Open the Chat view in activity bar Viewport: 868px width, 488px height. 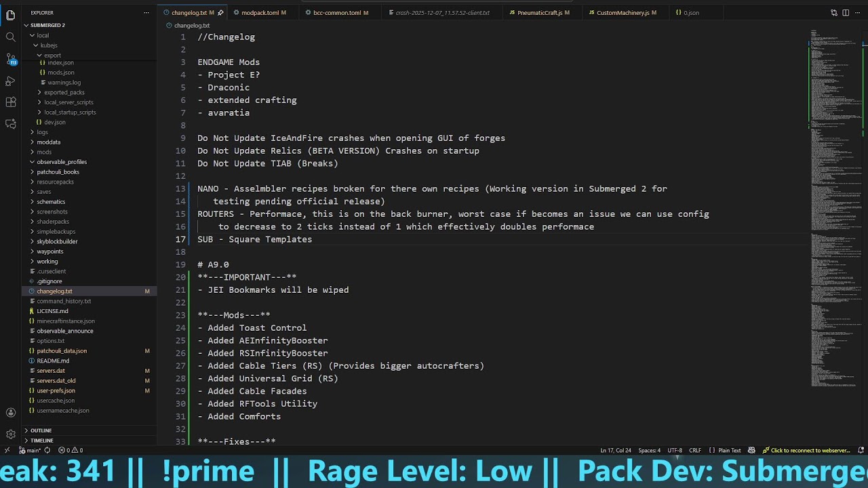pos(10,124)
